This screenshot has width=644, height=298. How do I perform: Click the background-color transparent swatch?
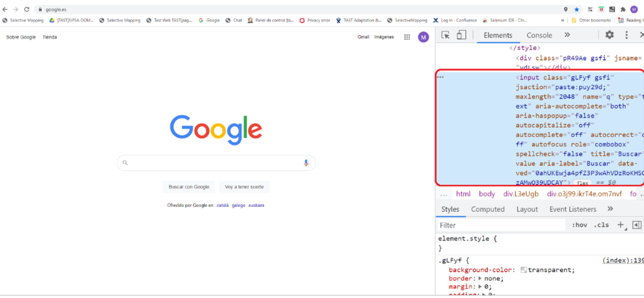click(524, 270)
